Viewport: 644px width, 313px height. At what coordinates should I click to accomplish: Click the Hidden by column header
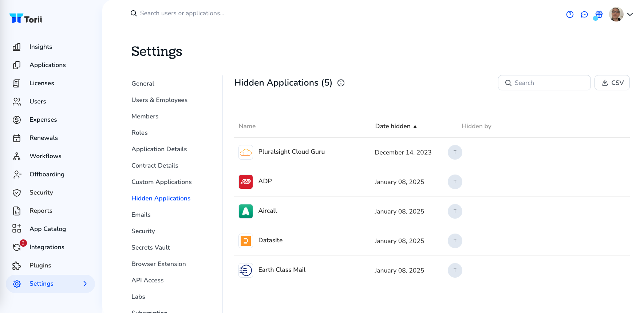click(477, 126)
